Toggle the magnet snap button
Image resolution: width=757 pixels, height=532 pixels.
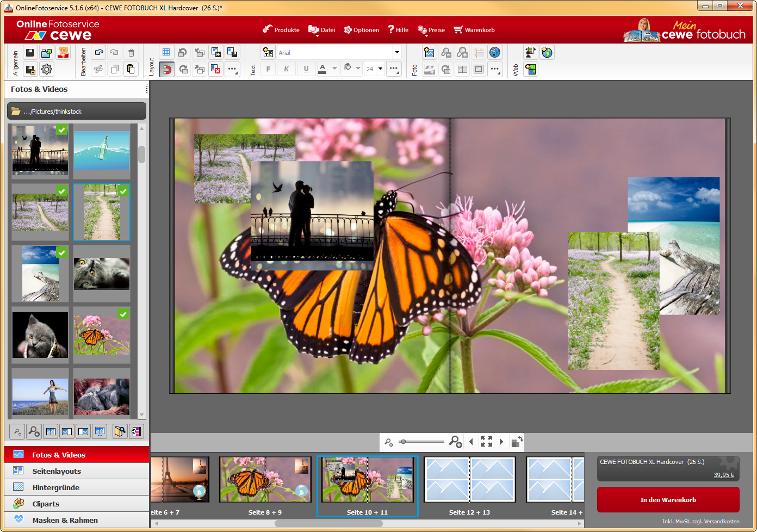[x=166, y=69]
